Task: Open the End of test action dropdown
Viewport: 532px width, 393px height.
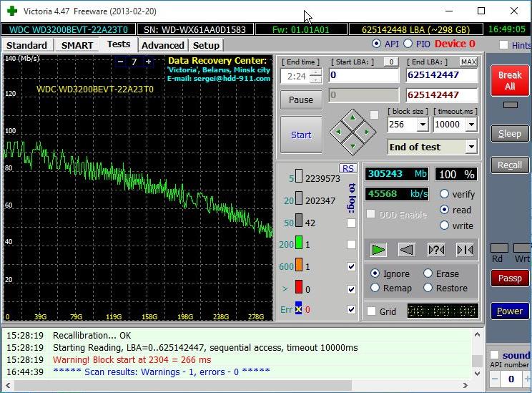Action: point(471,147)
